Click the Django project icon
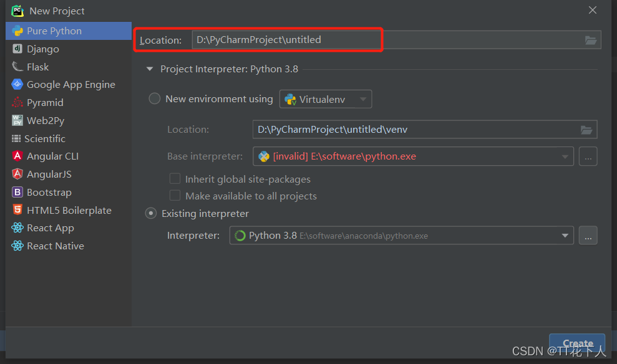Viewport: 617px width, 364px height. 17,49
